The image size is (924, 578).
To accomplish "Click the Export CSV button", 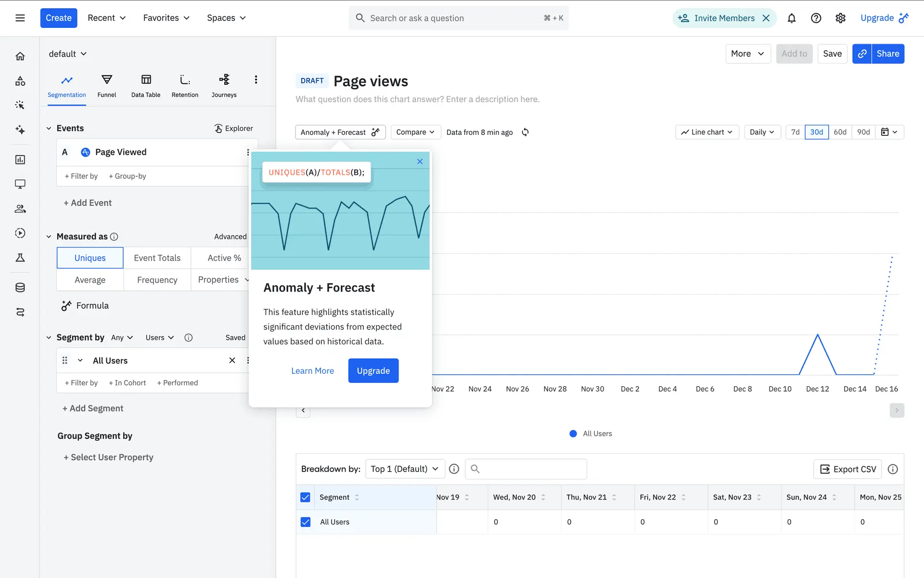I will (x=847, y=469).
